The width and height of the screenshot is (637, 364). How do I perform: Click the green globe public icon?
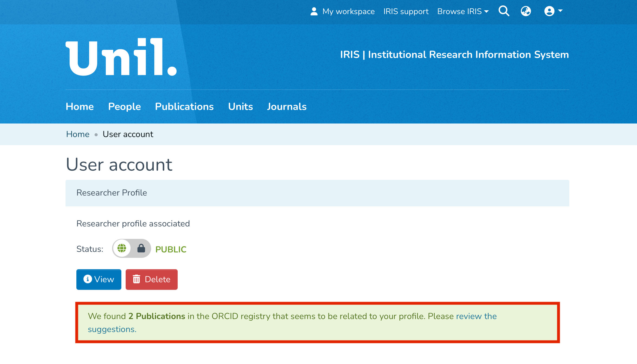[122, 248]
